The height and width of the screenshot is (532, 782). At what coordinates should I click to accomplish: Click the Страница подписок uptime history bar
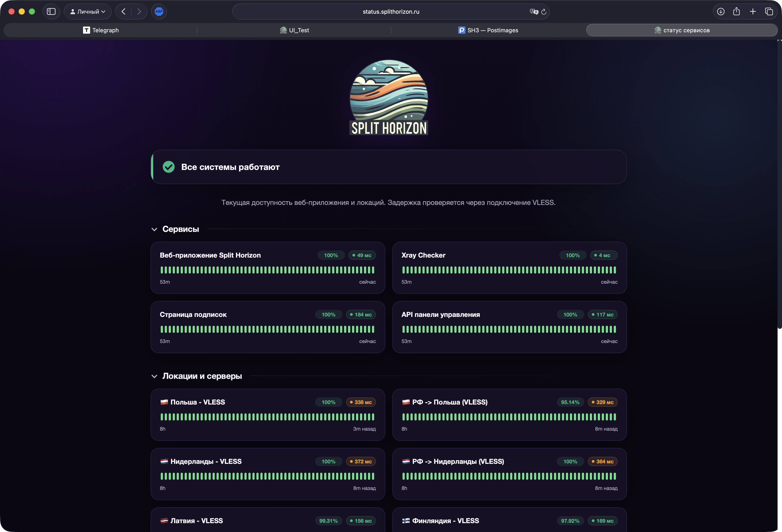(267, 329)
